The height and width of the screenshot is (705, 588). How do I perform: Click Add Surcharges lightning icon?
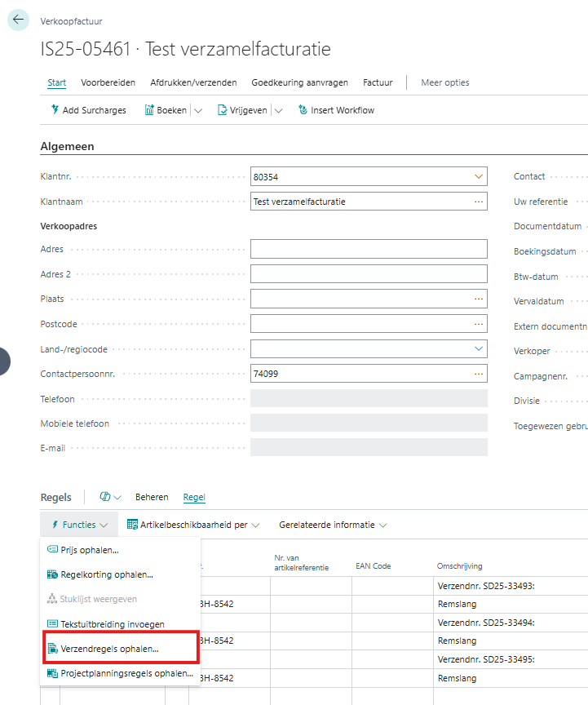coord(55,110)
